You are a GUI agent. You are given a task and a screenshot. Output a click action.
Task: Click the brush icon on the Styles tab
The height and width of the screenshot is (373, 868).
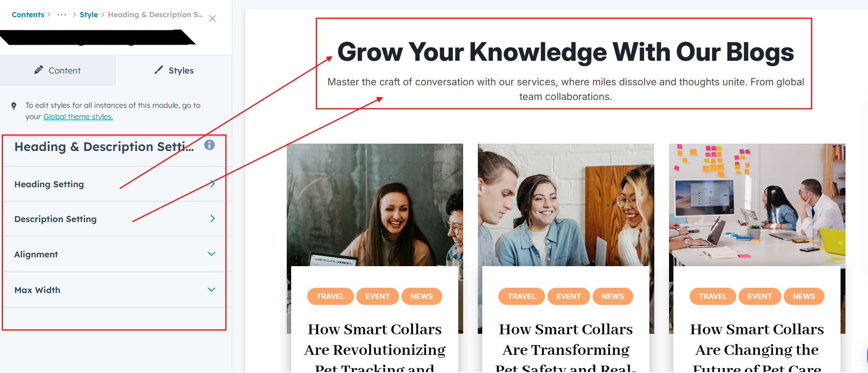coord(158,70)
